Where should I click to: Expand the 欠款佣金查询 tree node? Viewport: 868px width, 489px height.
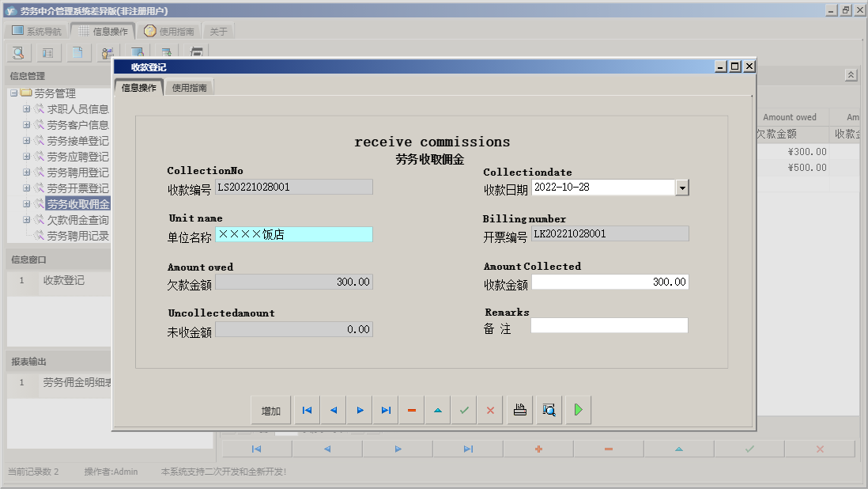(26, 220)
